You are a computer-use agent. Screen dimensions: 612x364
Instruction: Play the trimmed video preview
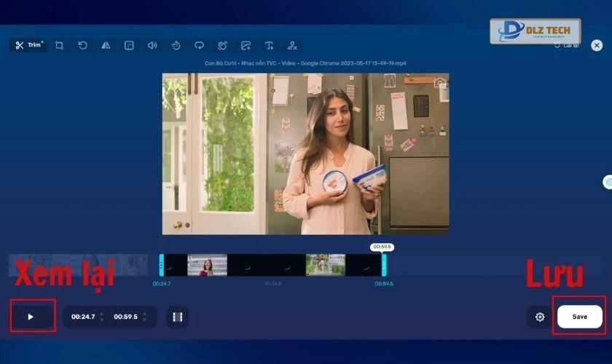pyautogui.click(x=32, y=317)
